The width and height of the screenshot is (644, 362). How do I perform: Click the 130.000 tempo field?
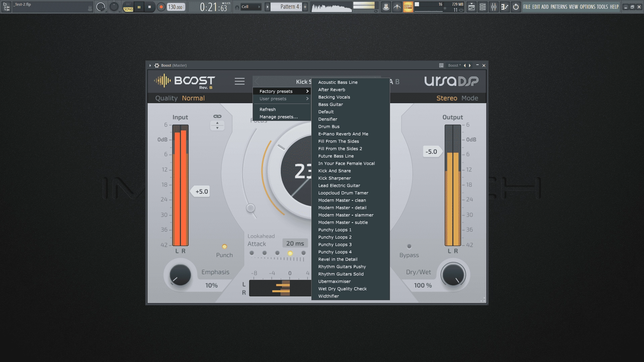176,7
